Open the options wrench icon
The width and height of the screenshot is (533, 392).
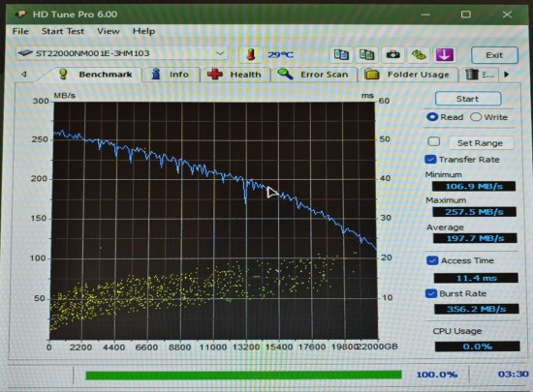tap(419, 54)
